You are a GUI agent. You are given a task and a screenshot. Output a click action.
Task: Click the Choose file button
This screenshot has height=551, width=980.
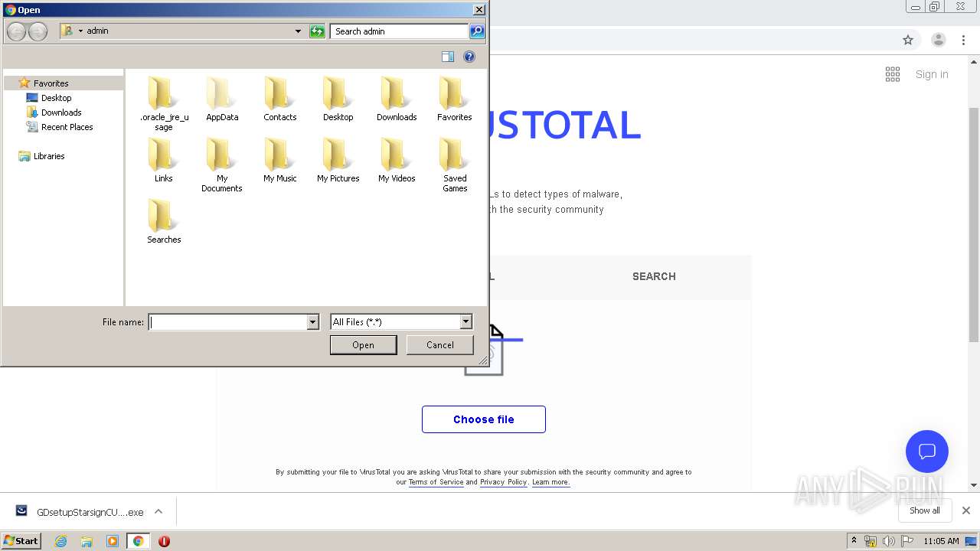(x=484, y=419)
